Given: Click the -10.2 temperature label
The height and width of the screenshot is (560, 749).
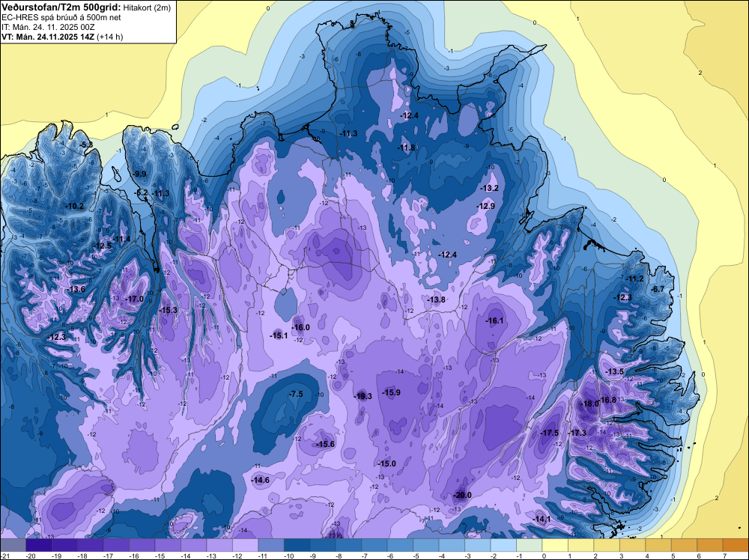Looking at the screenshot, I should pyautogui.click(x=74, y=206).
